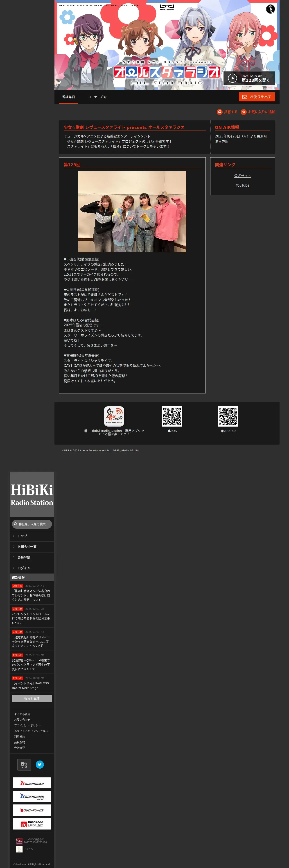This screenshot has width=289, height=868.
Task: Open the よくある質問 link
Action: 22,714
